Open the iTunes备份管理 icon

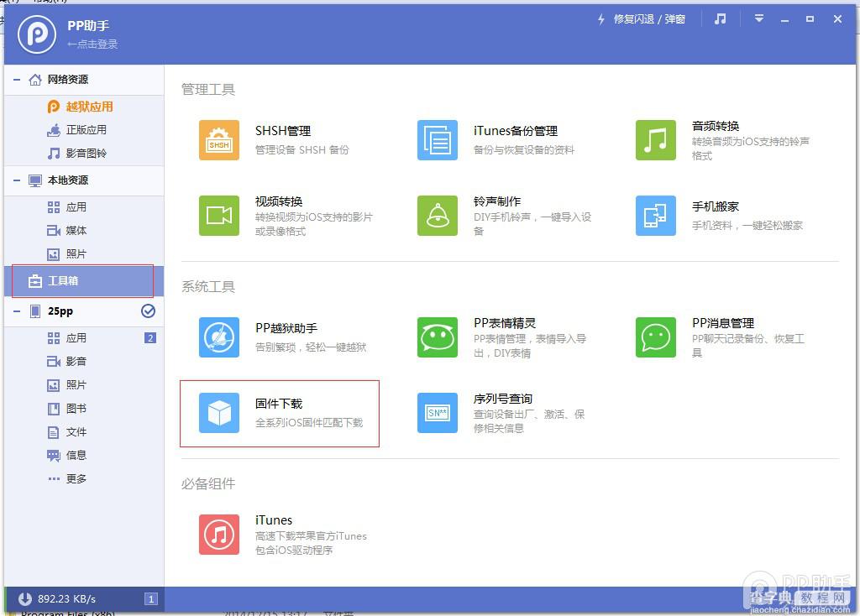tap(437, 140)
